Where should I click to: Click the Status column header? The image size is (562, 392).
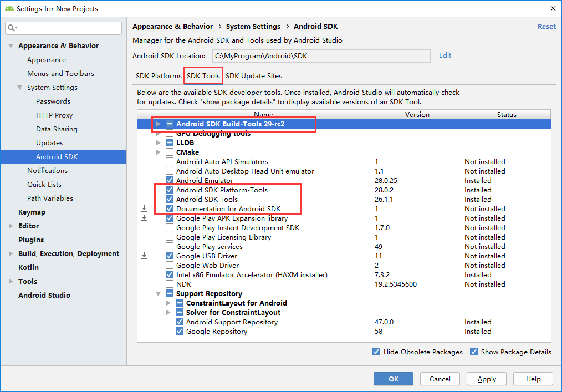(x=507, y=114)
